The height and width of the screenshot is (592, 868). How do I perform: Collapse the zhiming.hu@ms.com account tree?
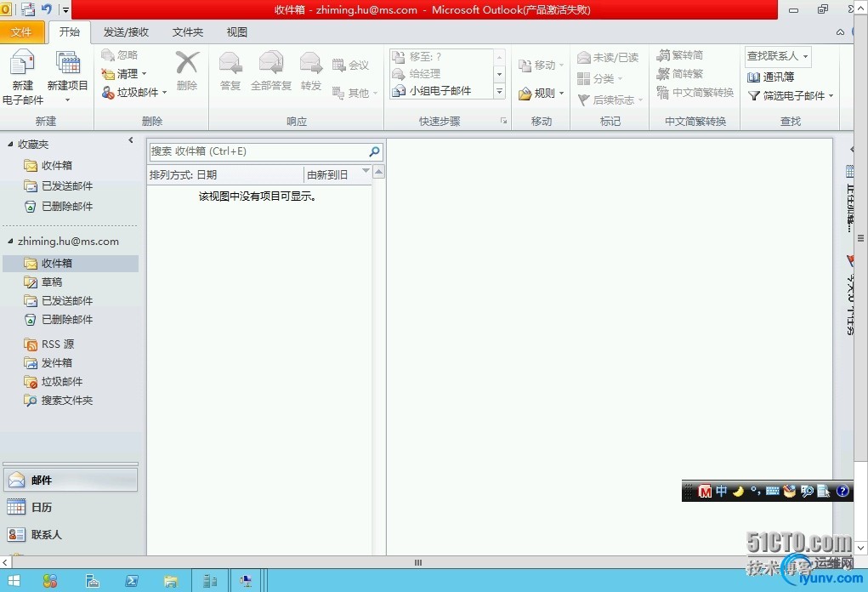[10, 241]
